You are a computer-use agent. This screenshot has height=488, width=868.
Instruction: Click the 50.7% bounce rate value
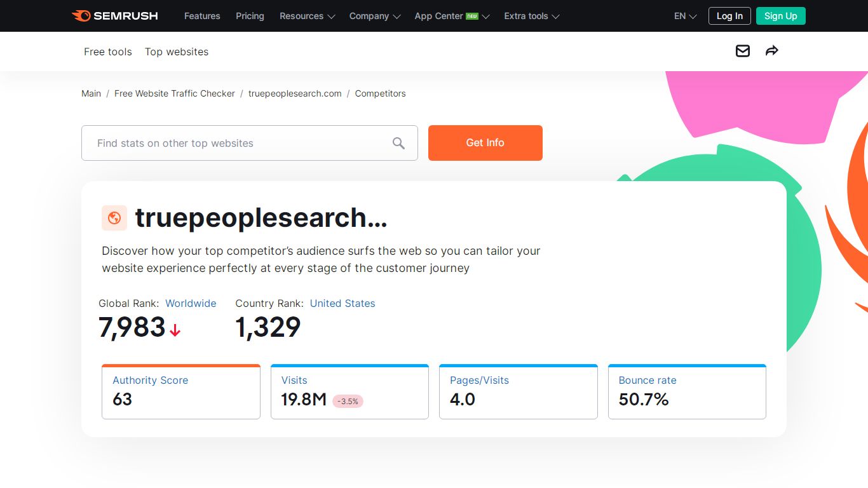pyautogui.click(x=644, y=400)
